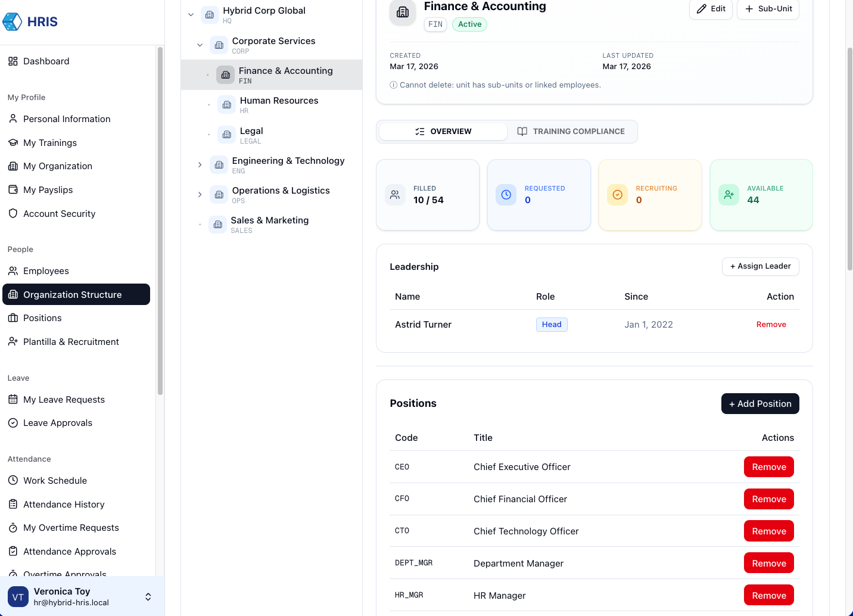Viewport: 853px width, 616px height.
Task: Open the Veronica Toy user account switcher
Action: pos(148,596)
